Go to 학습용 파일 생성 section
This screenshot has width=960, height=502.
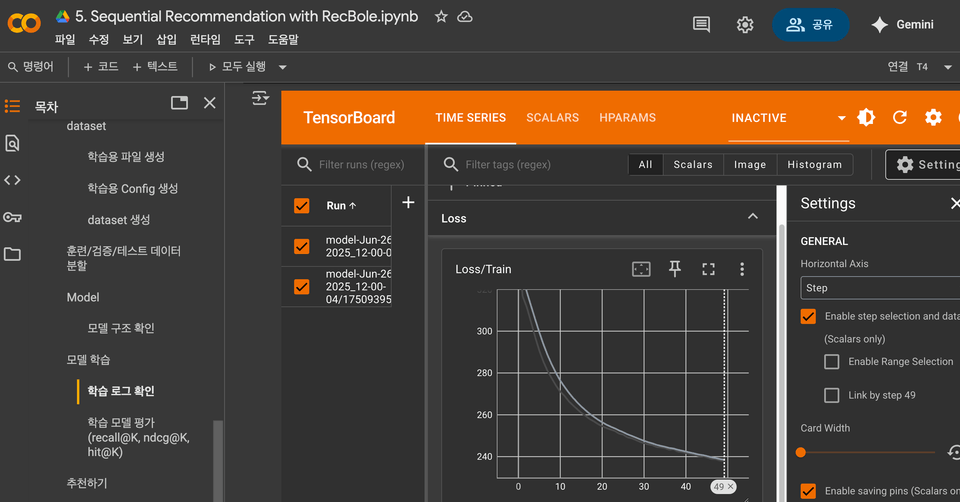[x=126, y=157]
